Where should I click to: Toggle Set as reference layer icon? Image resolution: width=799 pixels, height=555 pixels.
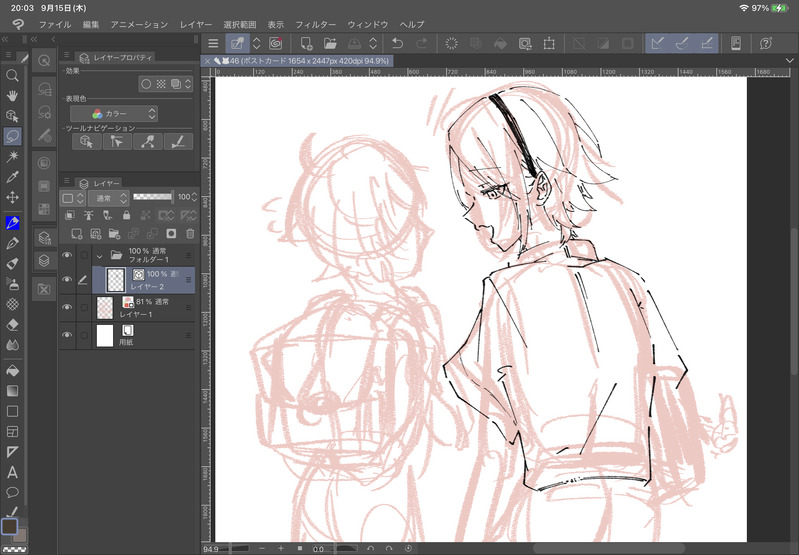click(89, 216)
